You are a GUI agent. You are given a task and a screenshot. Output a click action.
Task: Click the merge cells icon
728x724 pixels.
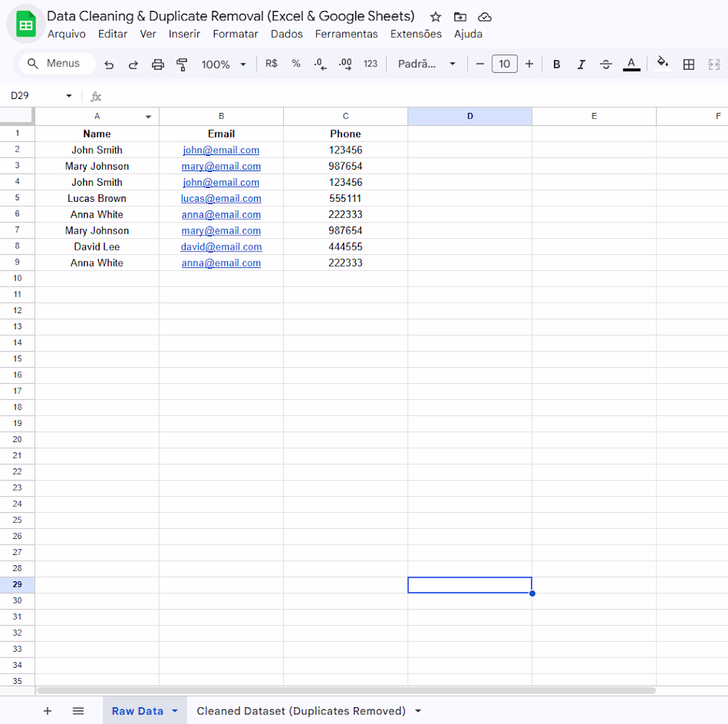click(713, 64)
